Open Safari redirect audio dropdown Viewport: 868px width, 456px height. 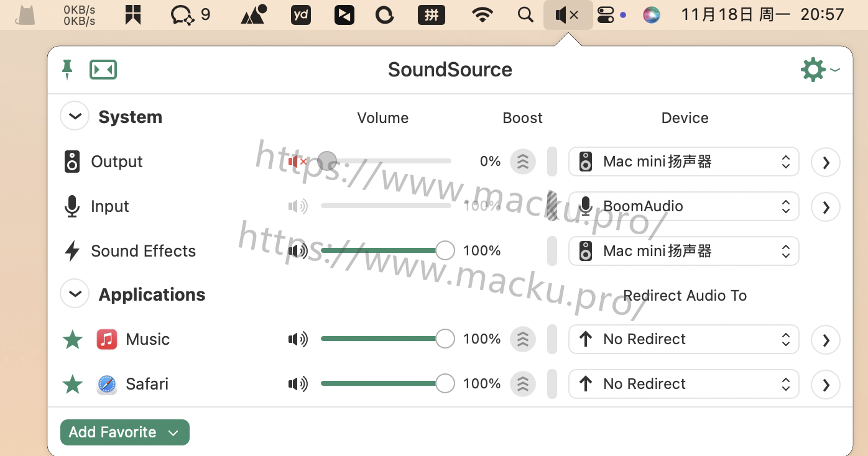[684, 384]
